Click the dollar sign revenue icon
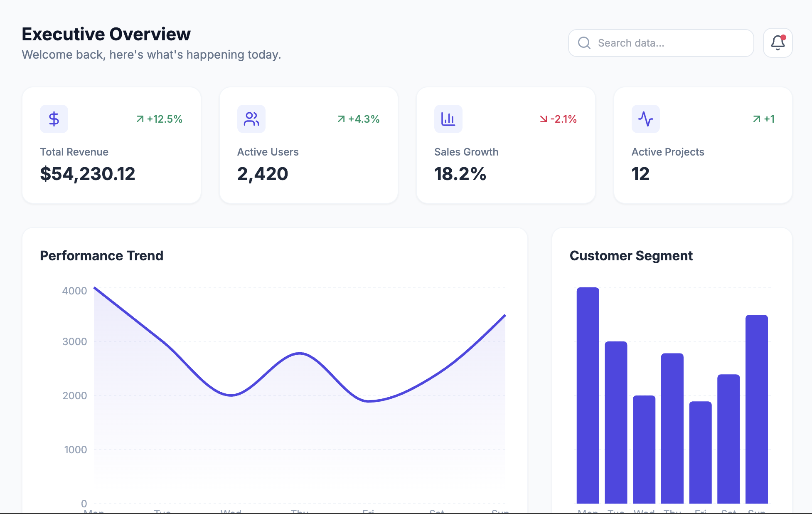The image size is (812, 514). click(54, 119)
